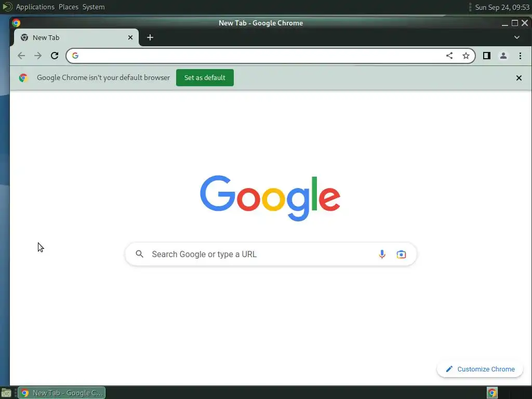This screenshot has width=532, height=399.
Task: Click the Search Google or type a URL box
Action: click(270, 254)
